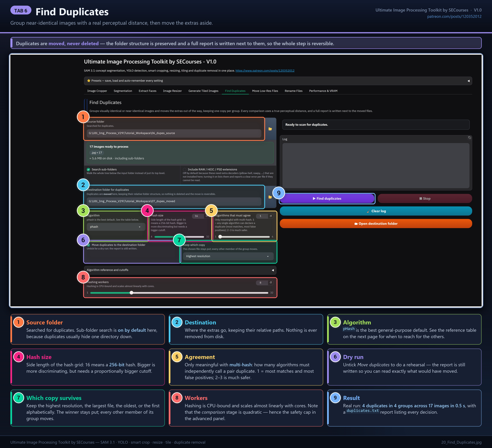Click the Clear log button
492x448 pixels.
pos(376,211)
